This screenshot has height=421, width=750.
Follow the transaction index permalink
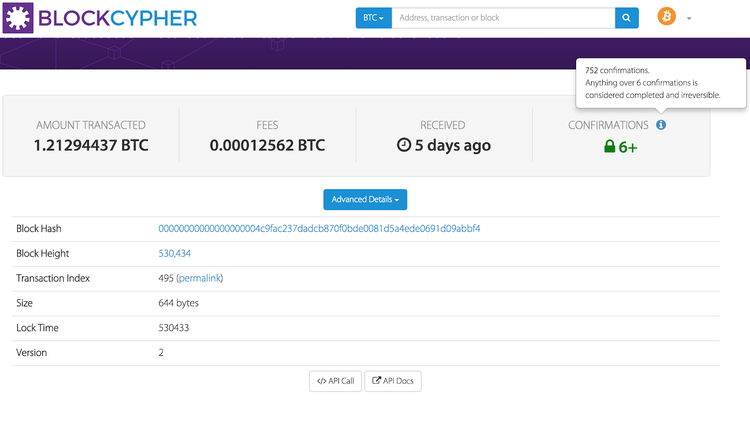point(199,278)
